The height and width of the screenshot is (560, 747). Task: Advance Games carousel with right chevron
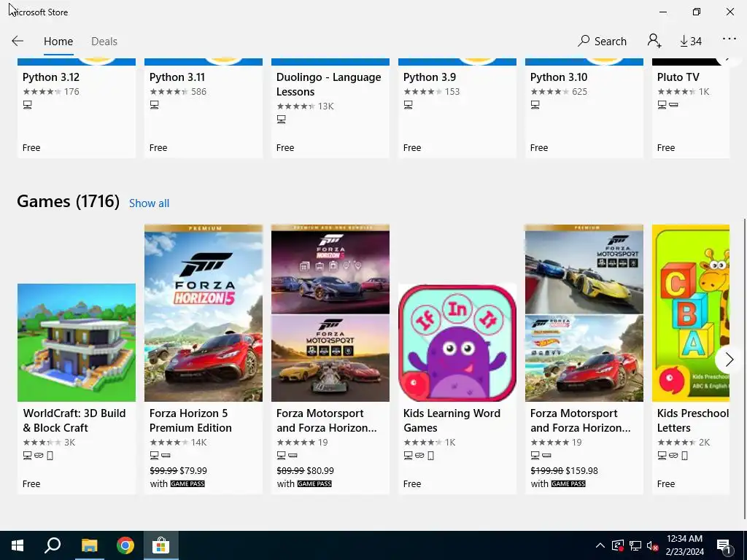pyautogui.click(x=729, y=359)
